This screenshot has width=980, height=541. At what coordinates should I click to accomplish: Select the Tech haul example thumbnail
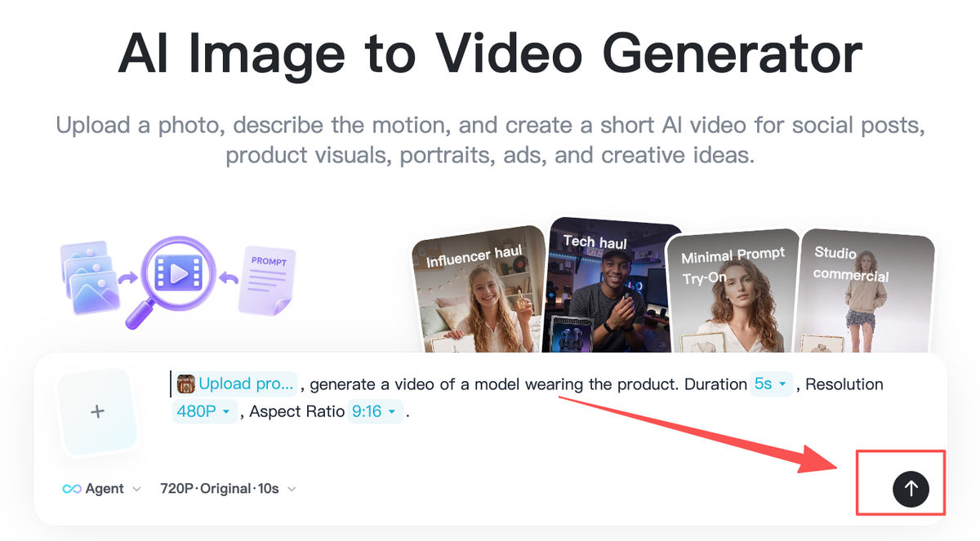coord(613,286)
